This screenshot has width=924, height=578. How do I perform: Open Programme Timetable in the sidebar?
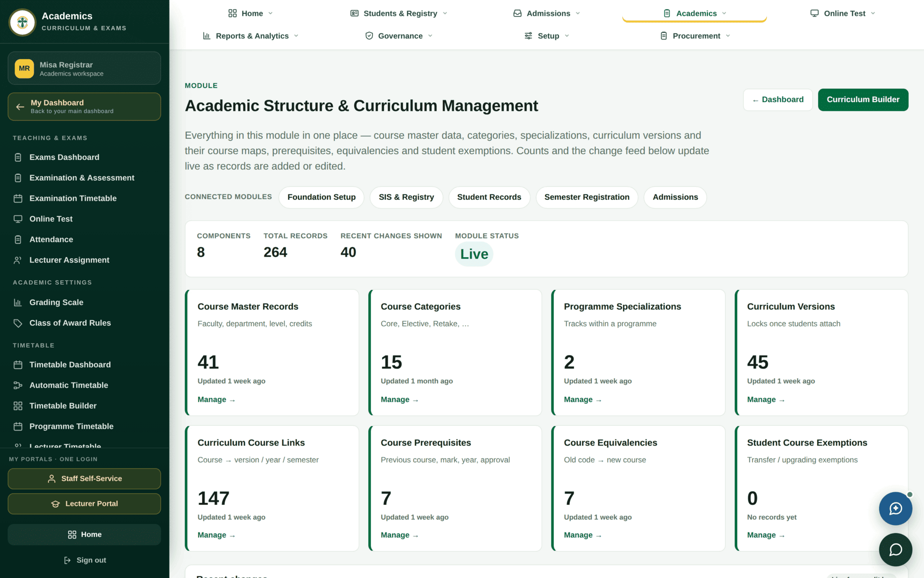tap(84, 427)
